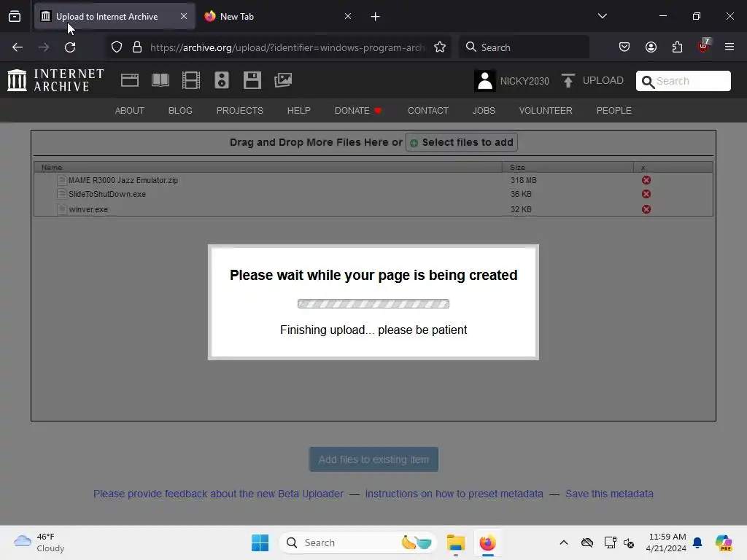747x560 pixels.
Task: Reload the current page
Action: click(70, 47)
